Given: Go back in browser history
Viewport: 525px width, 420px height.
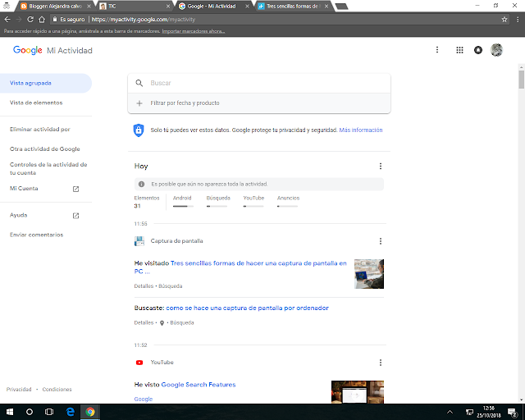Looking at the screenshot, I should [7, 20].
